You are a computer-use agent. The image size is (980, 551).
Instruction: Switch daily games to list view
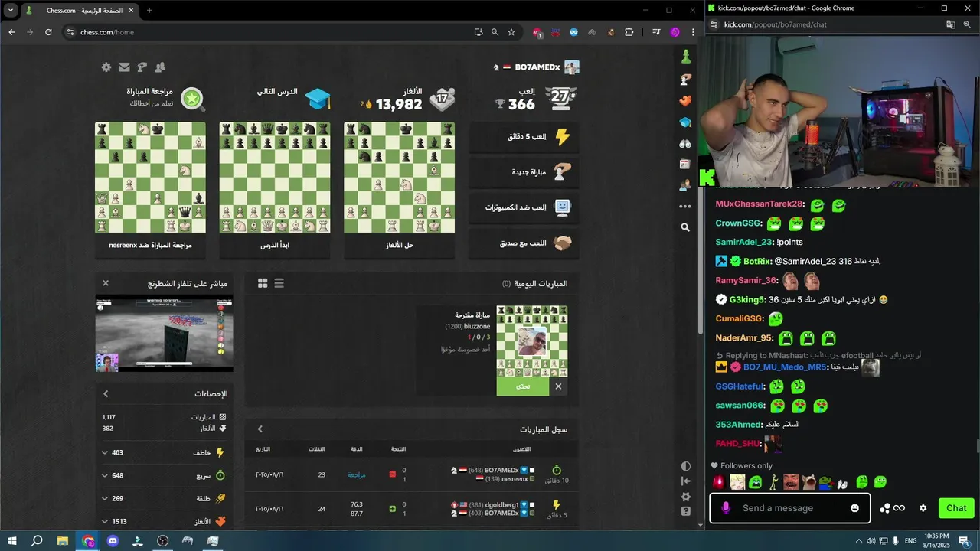[279, 283]
